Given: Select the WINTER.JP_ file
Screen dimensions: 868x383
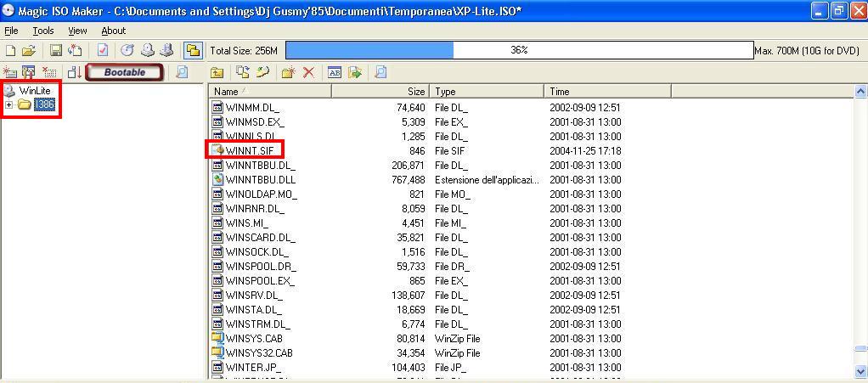Looking at the screenshot, I should pyautogui.click(x=255, y=367).
